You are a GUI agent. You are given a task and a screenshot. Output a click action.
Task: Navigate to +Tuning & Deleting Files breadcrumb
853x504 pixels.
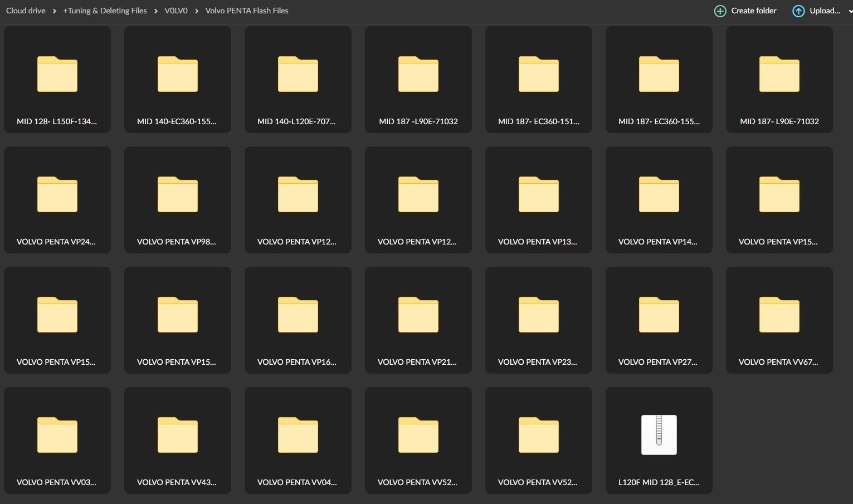[x=105, y=11]
